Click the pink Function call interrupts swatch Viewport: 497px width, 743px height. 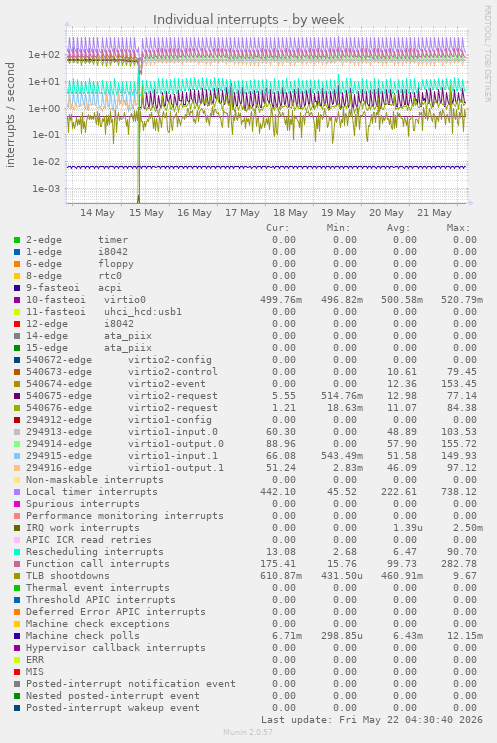point(17,564)
